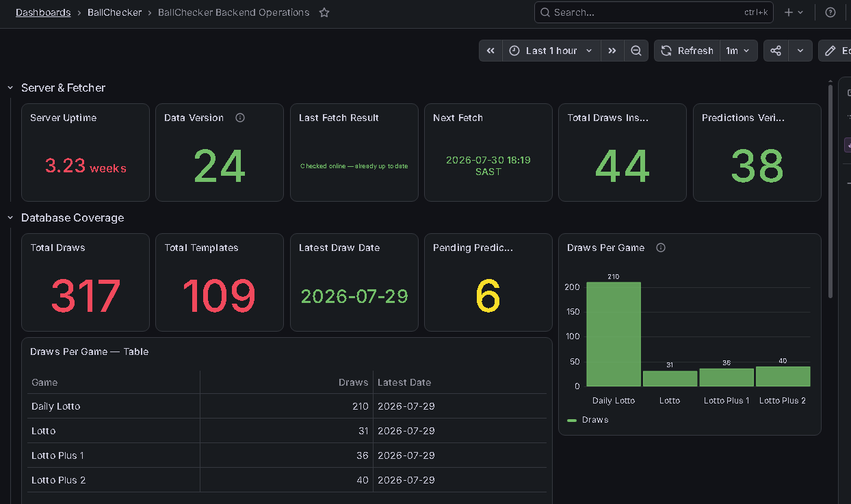
Task: Collapse the Server & Fetcher row
Action: 10,88
